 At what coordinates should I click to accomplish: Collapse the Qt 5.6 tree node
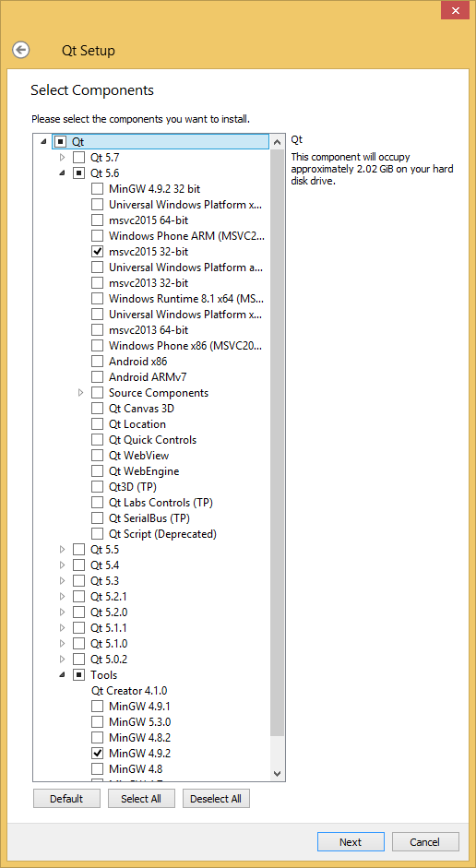62,172
